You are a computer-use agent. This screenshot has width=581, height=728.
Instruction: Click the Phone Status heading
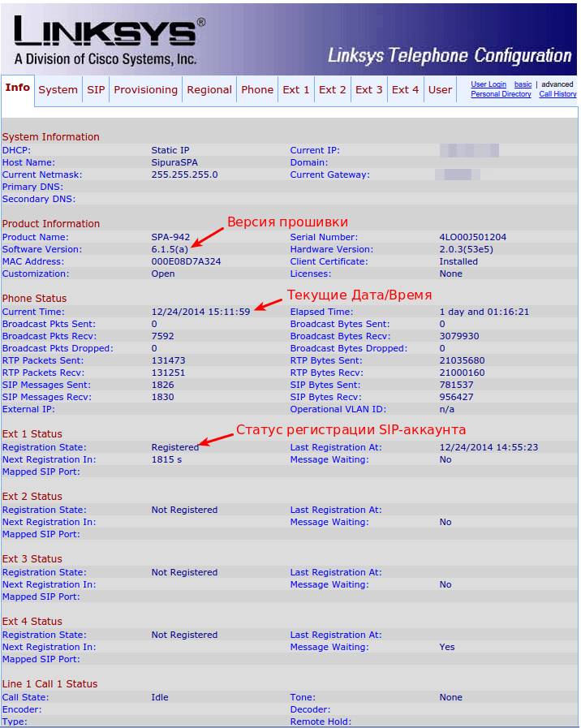pos(34,299)
